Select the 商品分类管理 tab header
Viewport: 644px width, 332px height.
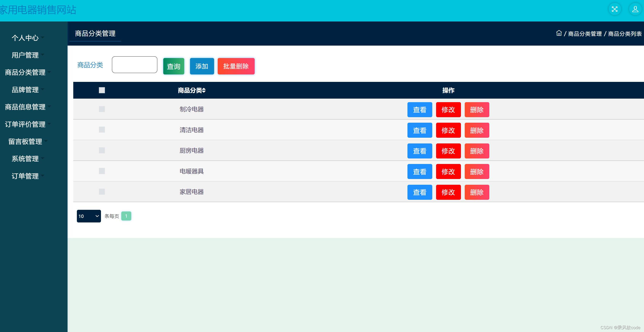(95, 33)
